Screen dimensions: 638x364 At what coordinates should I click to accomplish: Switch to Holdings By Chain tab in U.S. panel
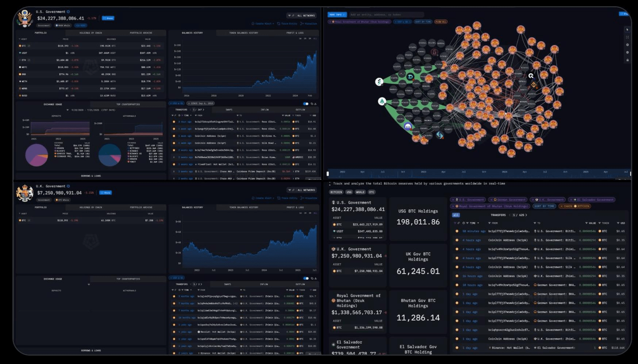pos(91,33)
